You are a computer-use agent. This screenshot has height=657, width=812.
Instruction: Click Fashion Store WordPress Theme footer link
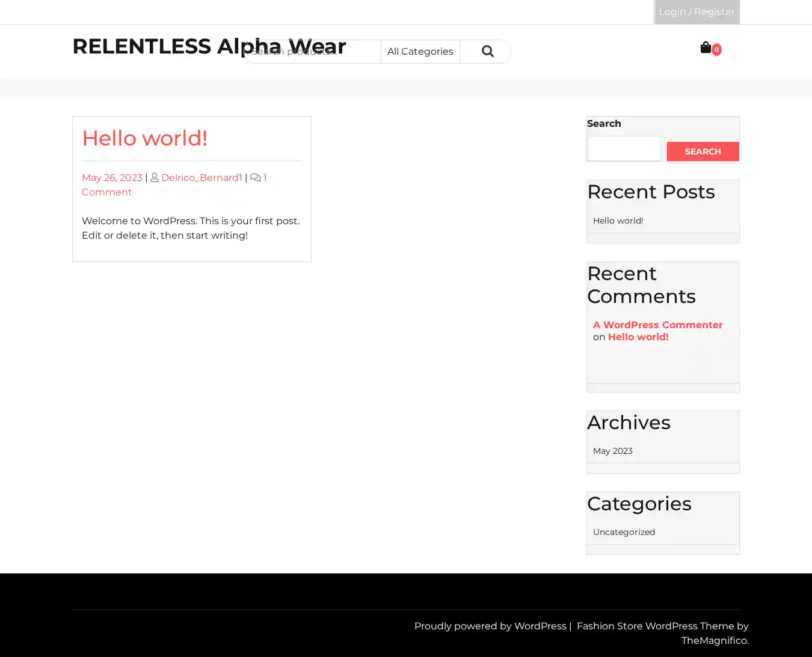(655, 626)
